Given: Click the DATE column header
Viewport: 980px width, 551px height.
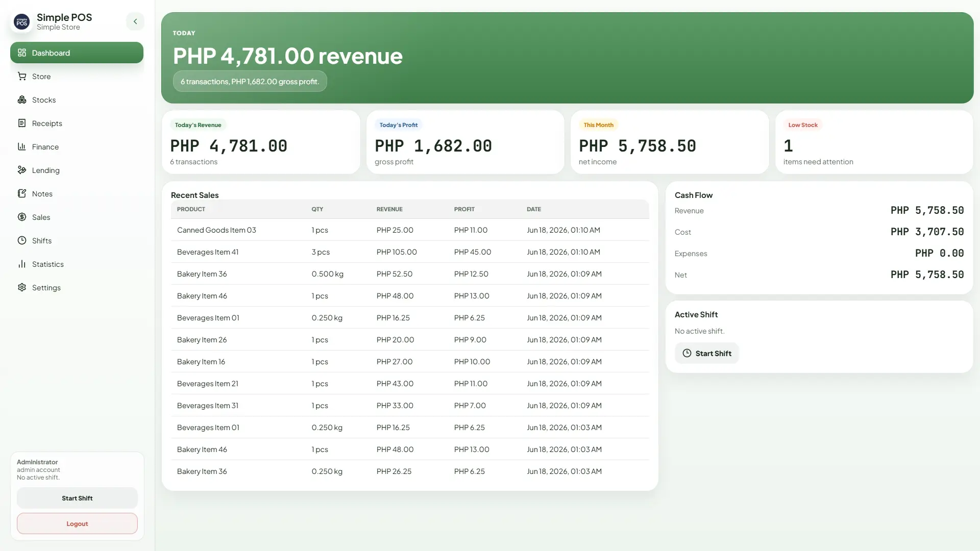Looking at the screenshot, I should 534,209.
